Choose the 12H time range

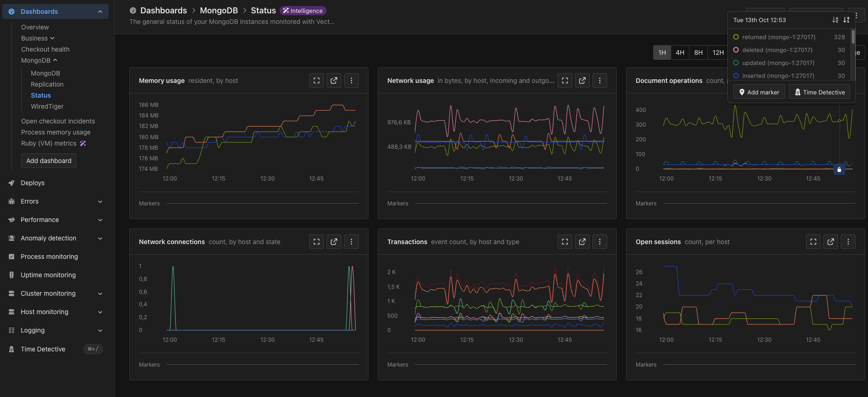(718, 53)
